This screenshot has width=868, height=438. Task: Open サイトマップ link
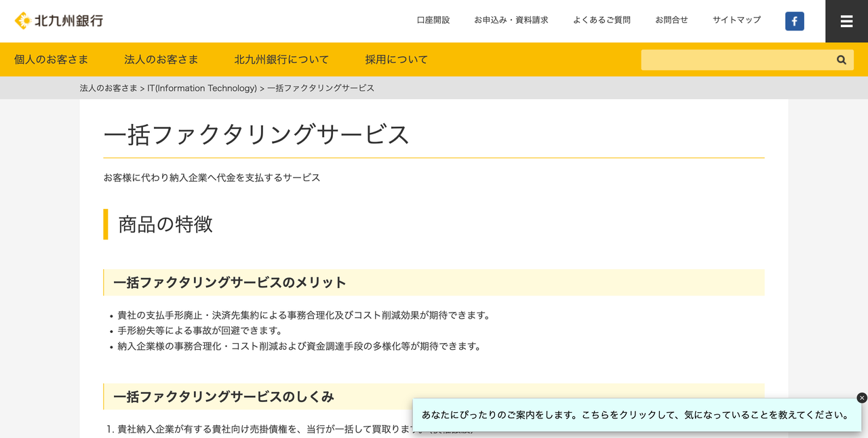[x=736, y=20]
